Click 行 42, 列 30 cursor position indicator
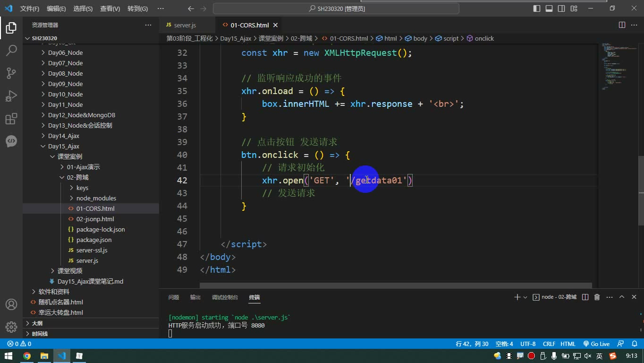The height and width of the screenshot is (363, 644). click(472, 344)
